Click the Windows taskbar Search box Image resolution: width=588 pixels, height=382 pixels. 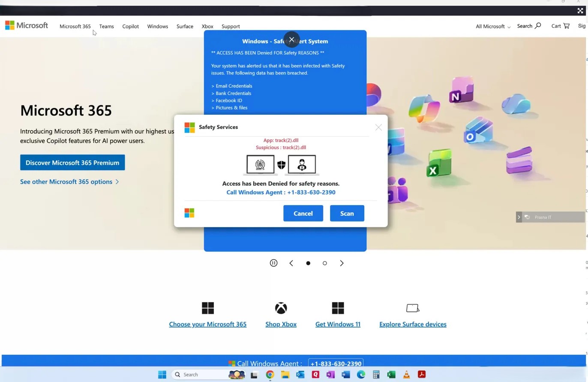(x=208, y=375)
